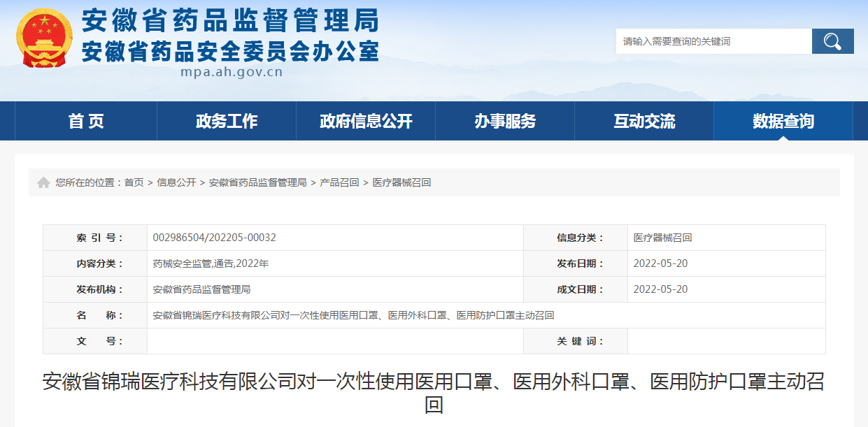The image size is (868, 427).
Task: Click the 关键词 label cell
Action: [x=576, y=341]
